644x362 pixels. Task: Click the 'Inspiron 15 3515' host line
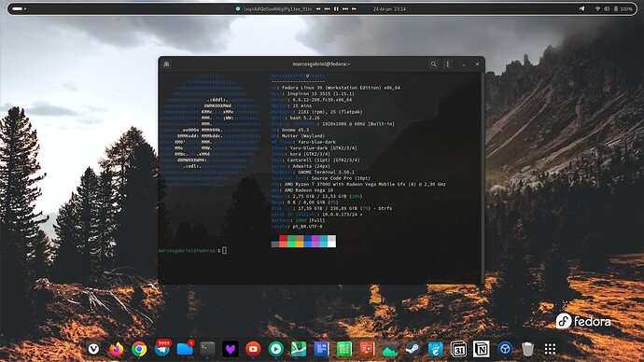313,93
